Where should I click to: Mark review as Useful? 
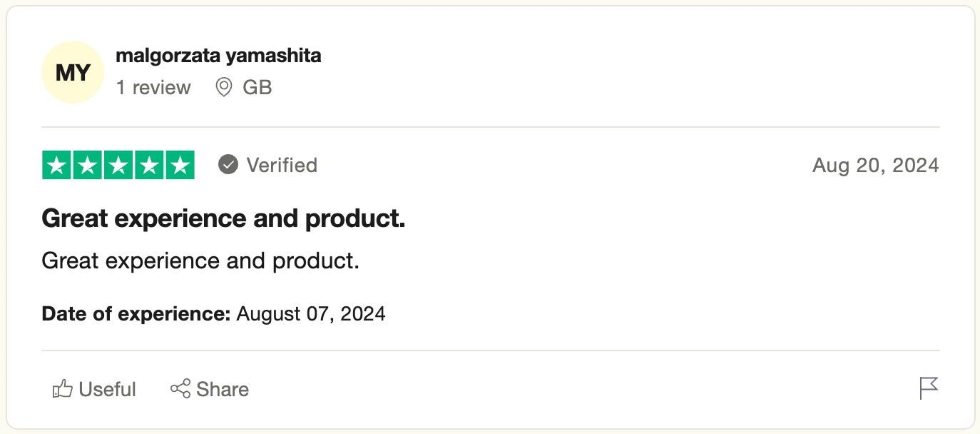coord(107,389)
